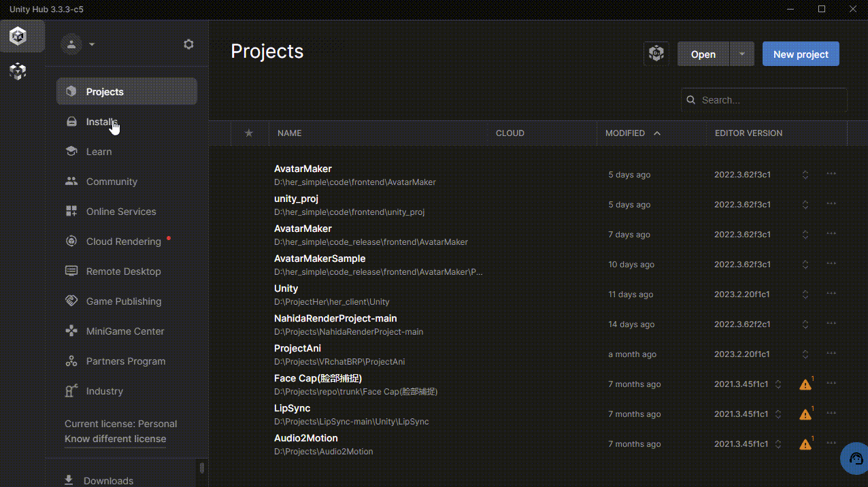The image size is (868, 487).
Task: Open the more options menu for ProjectAni
Action: (831, 354)
